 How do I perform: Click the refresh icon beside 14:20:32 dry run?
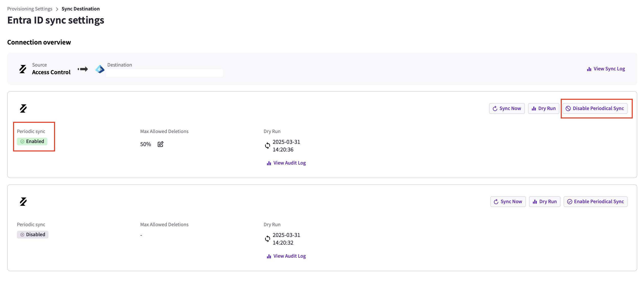[267, 239]
